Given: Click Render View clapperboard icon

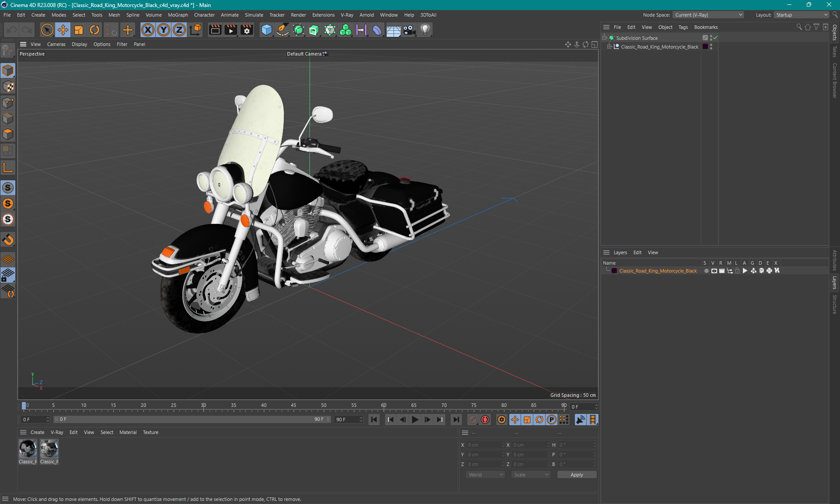Looking at the screenshot, I should pos(215,30).
